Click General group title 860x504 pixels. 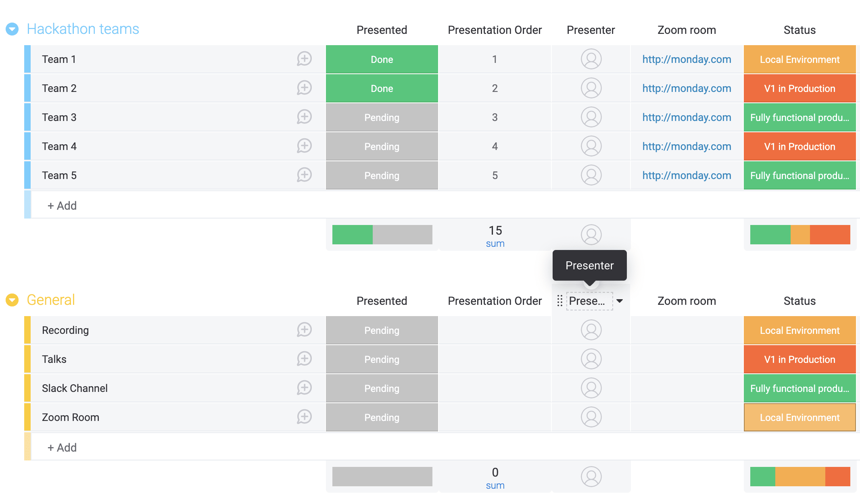pos(51,300)
